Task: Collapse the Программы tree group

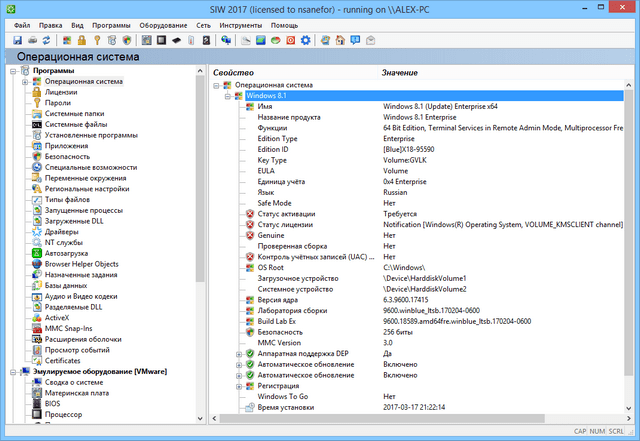Action: pos(12,70)
